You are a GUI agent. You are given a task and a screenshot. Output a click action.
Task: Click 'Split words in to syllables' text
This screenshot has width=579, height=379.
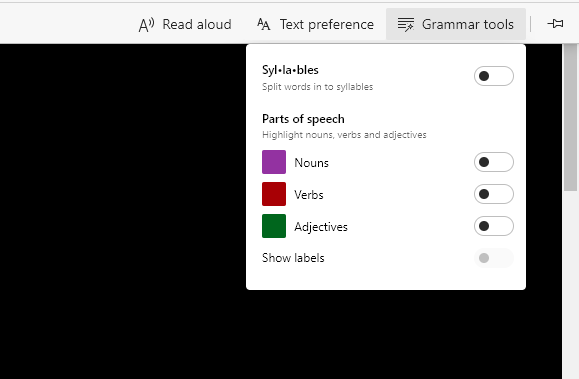tap(318, 87)
